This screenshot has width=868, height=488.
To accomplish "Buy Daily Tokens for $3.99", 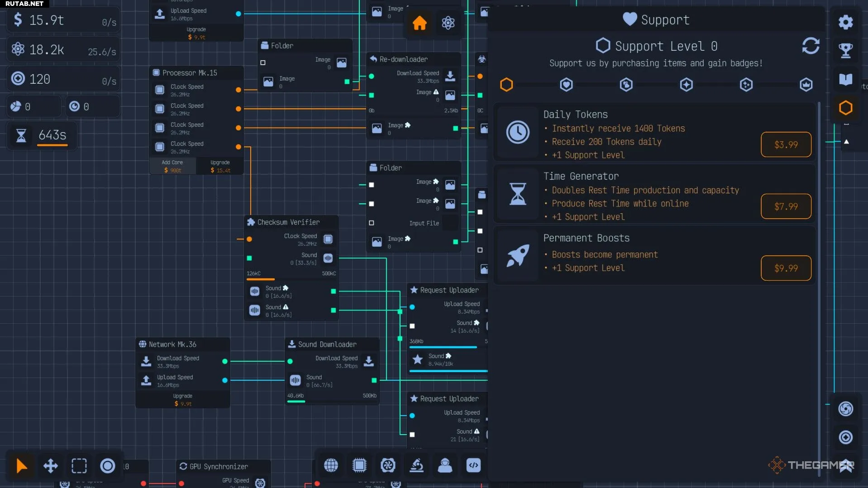I will coord(786,144).
